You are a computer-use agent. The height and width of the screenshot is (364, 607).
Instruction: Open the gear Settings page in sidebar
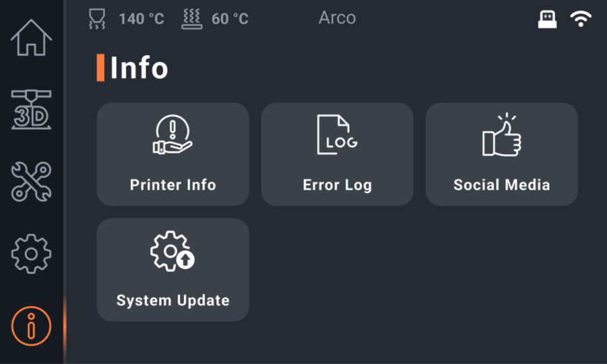[31, 253]
